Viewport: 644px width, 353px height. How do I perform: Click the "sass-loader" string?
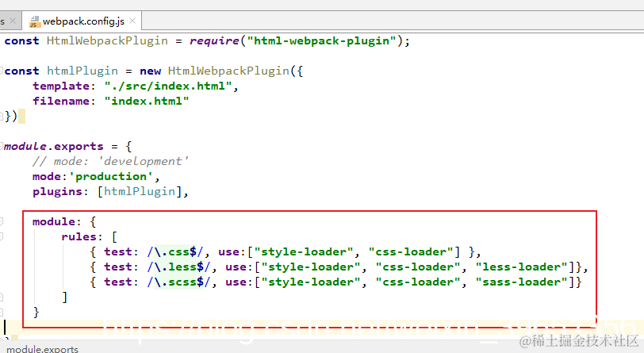522,282
